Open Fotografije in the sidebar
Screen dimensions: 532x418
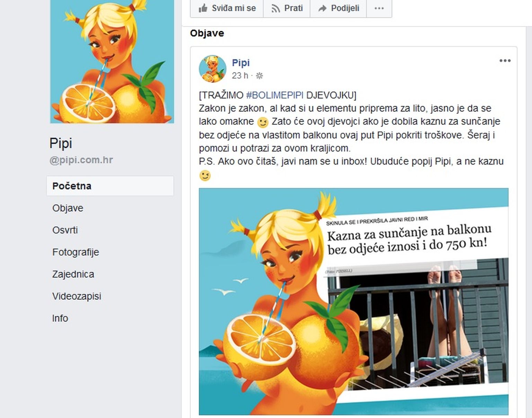click(x=76, y=252)
